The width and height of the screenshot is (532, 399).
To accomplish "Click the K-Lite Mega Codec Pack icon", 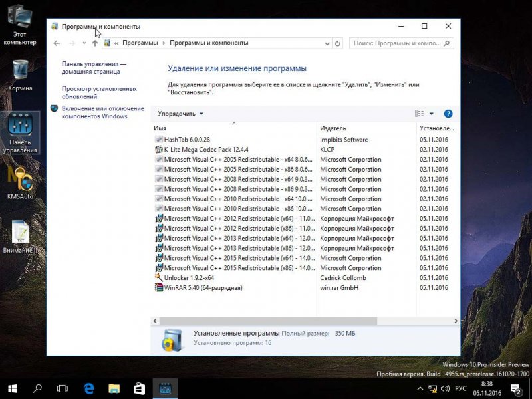I will [158, 149].
